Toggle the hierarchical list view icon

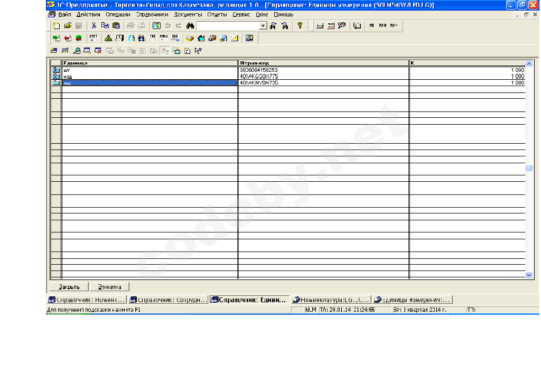165,51
